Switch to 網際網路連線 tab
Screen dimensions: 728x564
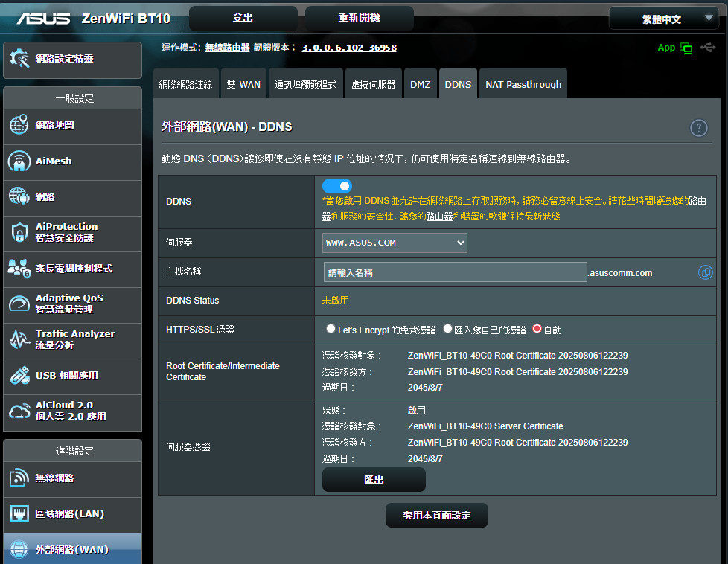185,84
